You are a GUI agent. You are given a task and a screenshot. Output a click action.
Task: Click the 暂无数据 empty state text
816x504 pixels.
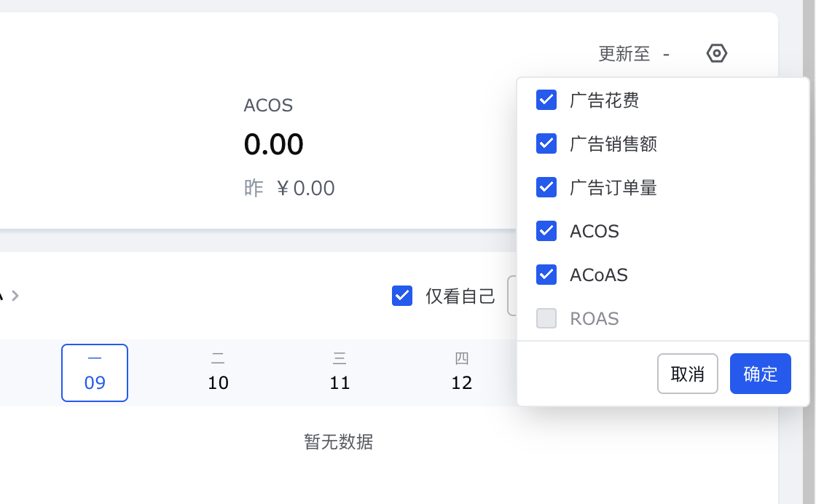pyautogui.click(x=339, y=441)
